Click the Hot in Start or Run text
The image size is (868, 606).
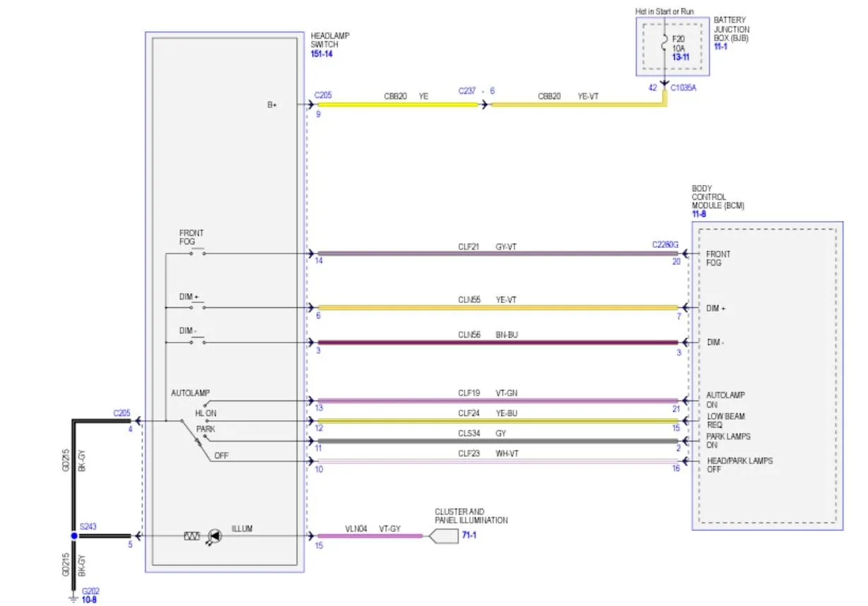[x=664, y=11]
